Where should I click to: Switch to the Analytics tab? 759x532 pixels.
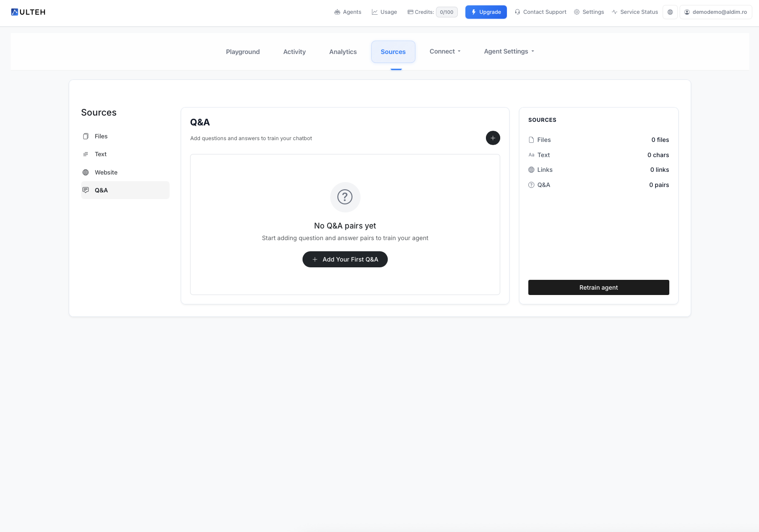click(343, 52)
